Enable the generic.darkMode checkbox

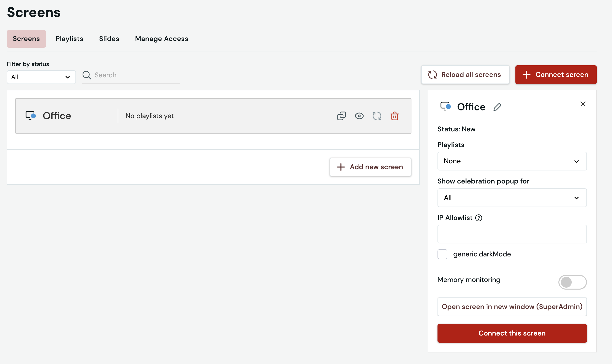tap(442, 254)
